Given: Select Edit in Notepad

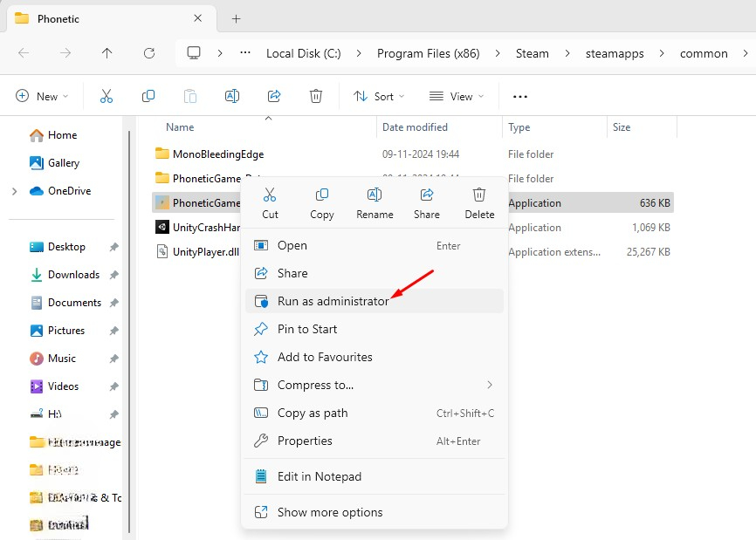Looking at the screenshot, I should coord(375,477).
